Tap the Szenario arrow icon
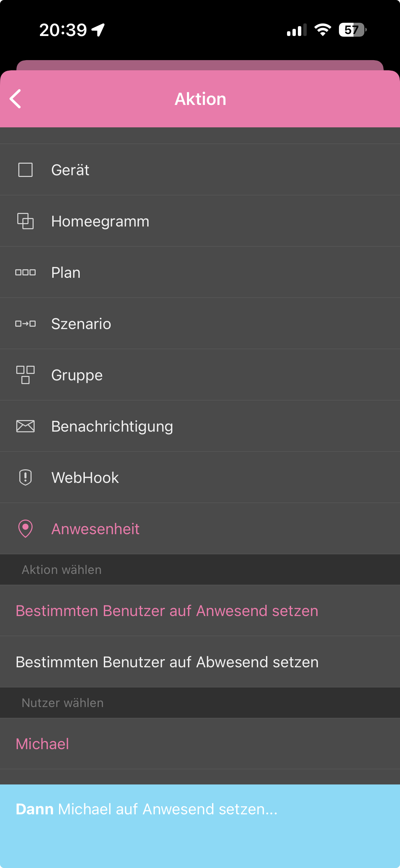 coord(25,324)
